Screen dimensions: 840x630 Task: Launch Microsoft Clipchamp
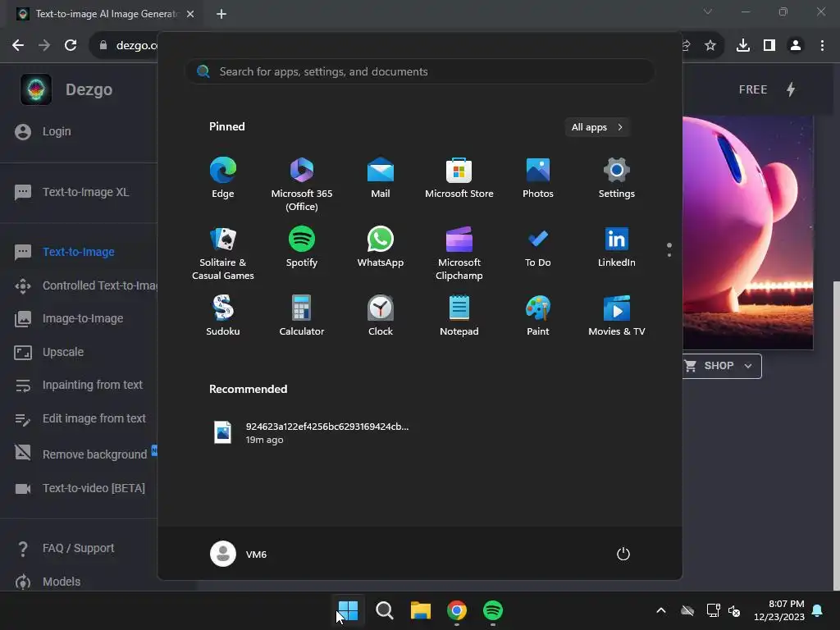pos(459,253)
